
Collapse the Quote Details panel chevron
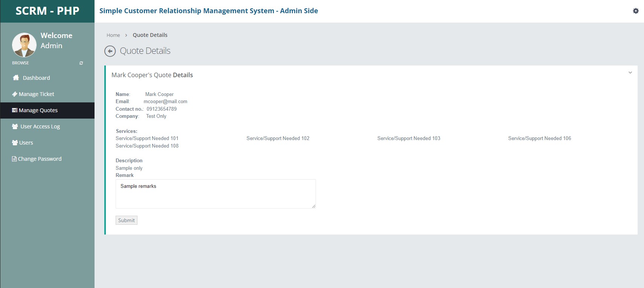[x=630, y=73]
